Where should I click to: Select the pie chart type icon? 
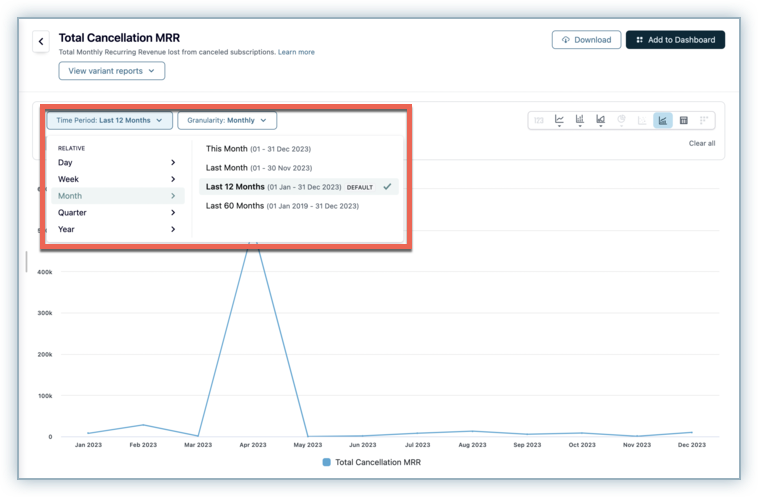pos(621,120)
